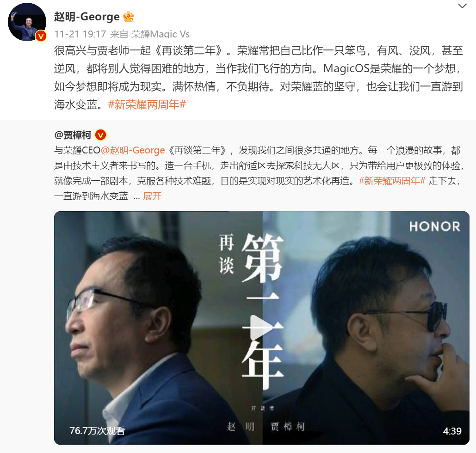Screen dimensions: 476x453
Task: Expand the truncated post with 展开
Action: coord(152,196)
